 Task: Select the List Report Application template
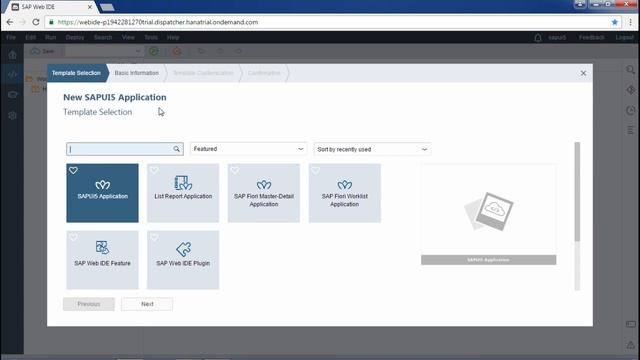(183, 193)
